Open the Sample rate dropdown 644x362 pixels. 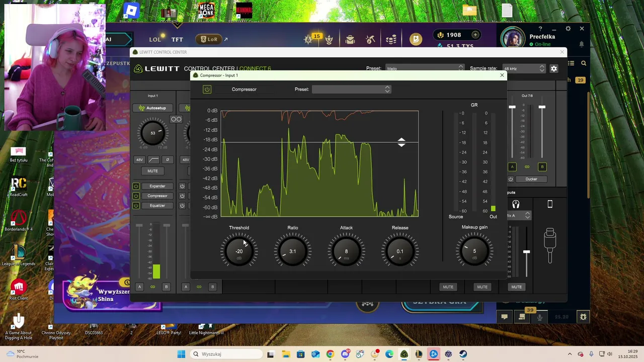tap(524, 68)
